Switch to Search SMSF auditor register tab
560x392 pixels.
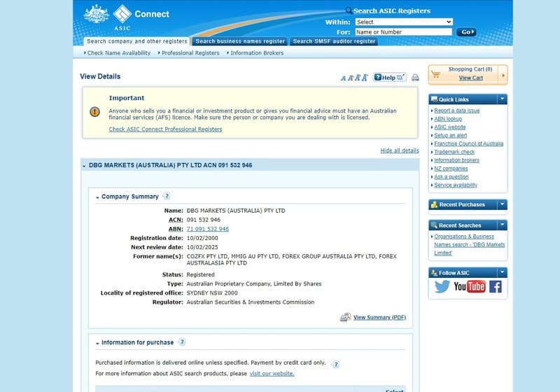coord(334,41)
